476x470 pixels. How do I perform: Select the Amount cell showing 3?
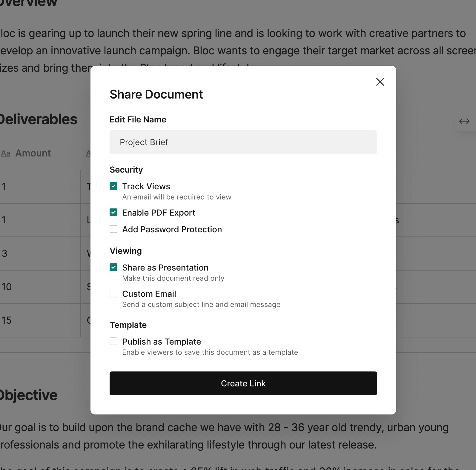(x=39, y=254)
